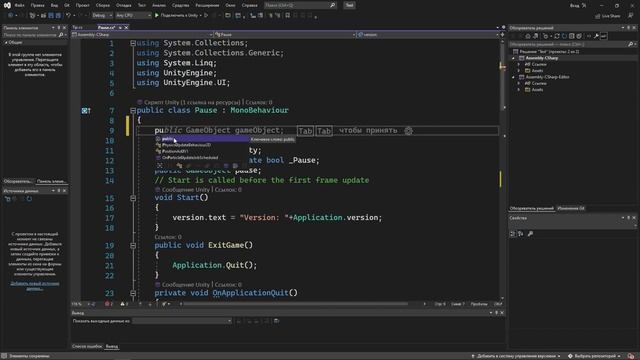
Task: Click the error count icon in editor status
Action: 107,304
